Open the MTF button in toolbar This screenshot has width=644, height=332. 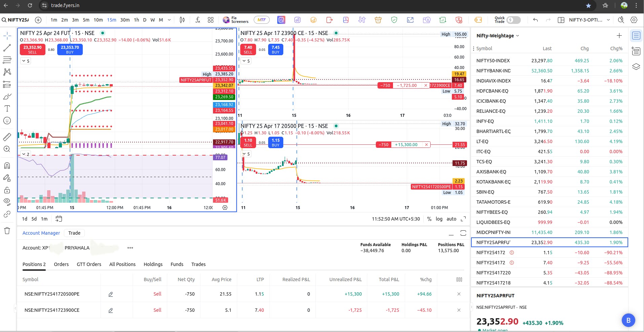pyautogui.click(x=261, y=20)
